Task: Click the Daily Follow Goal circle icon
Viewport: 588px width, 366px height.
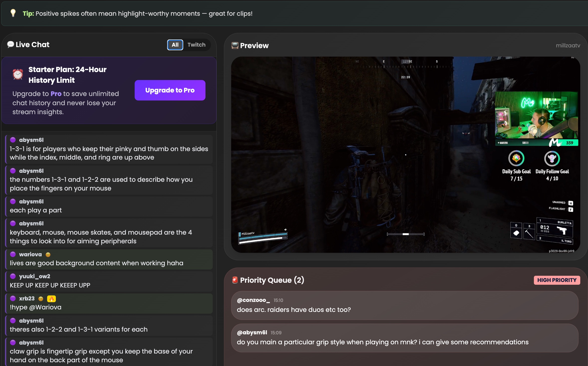Action: 552,159
